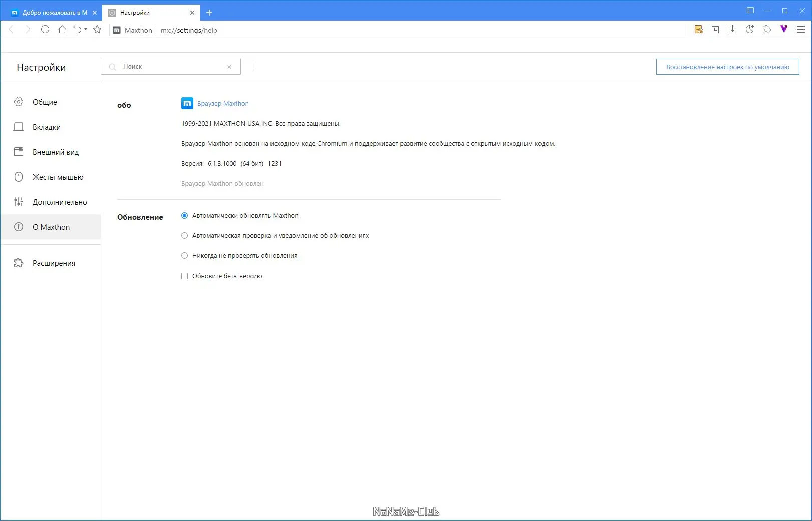Click the 1999-2021 MAXTHON USA INC. copyright text

coord(260,124)
